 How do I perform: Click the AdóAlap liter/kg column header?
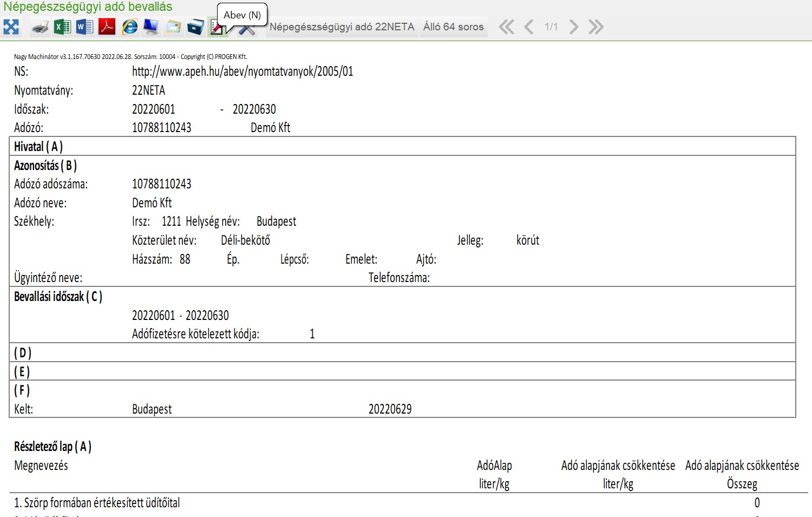point(494,475)
